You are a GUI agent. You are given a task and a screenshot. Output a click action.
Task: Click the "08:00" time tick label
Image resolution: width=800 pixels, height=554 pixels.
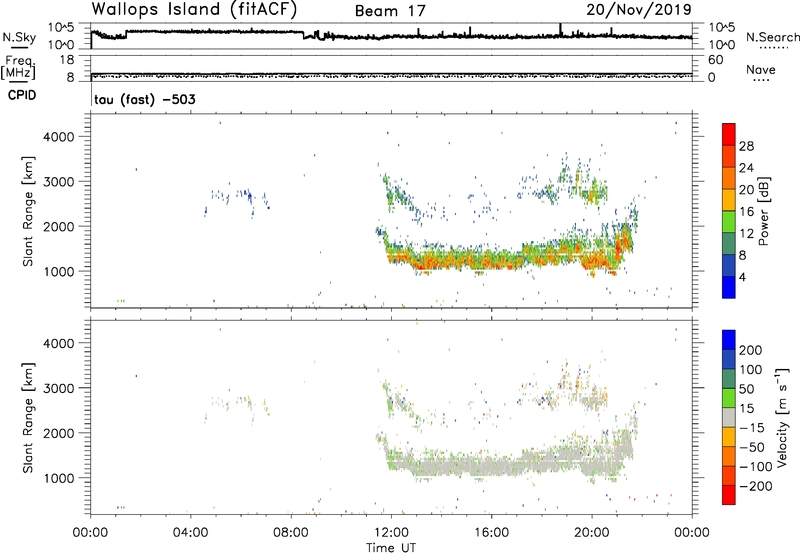(291, 533)
